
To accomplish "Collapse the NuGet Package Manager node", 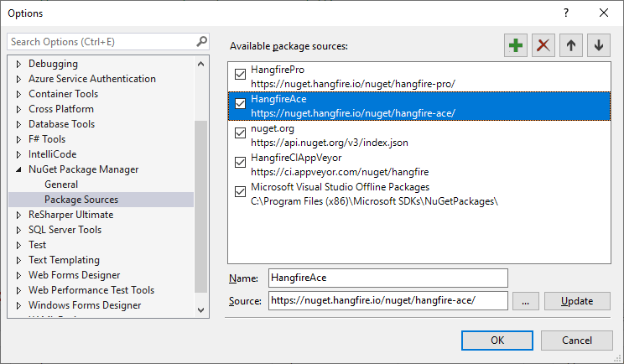I will coord(18,169).
